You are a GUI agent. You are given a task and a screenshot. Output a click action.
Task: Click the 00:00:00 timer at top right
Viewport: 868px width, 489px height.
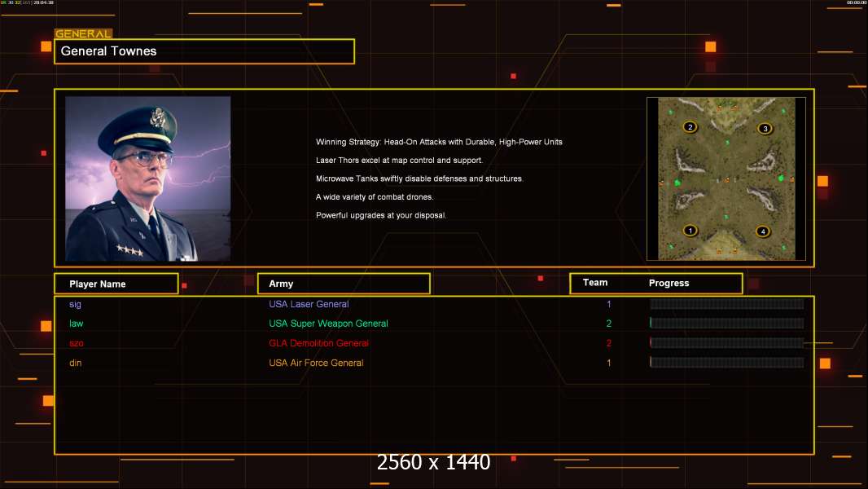857,2
